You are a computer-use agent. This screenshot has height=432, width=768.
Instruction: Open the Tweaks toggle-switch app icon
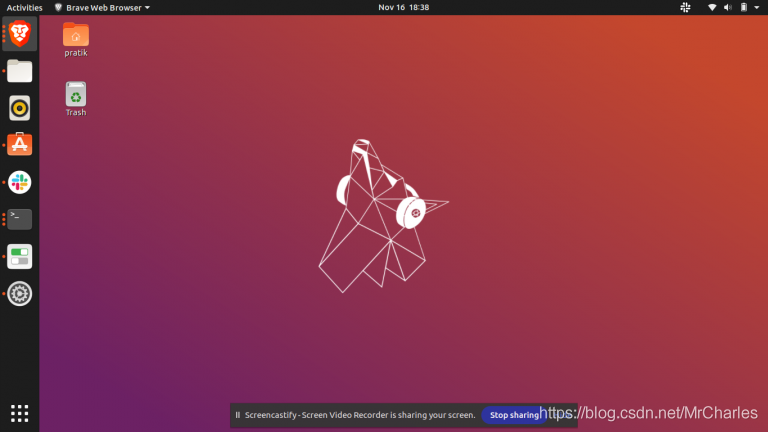point(20,257)
